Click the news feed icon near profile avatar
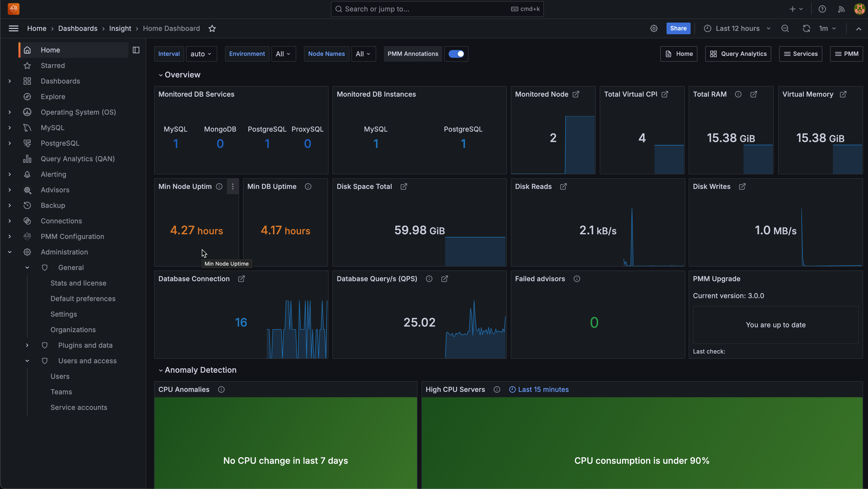 click(x=841, y=9)
